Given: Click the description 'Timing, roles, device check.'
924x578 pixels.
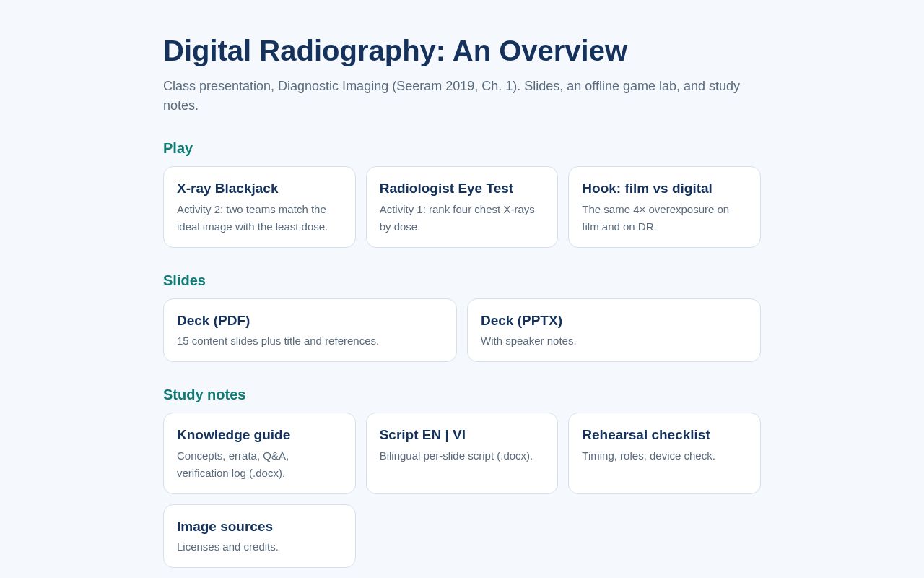Looking at the screenshot, I should 648,456.
